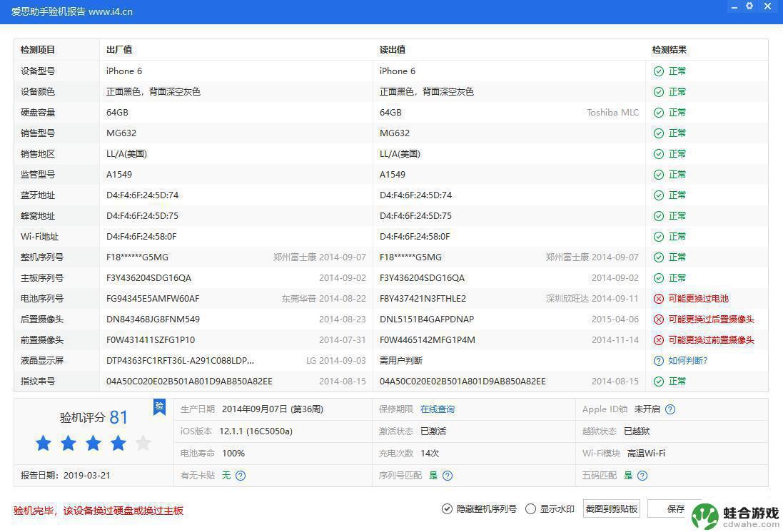This screenshot has width=783, height=532.
Task: Click read rear camera serial DNL5151B4GAFPDNAP
Action: [426, 319]
